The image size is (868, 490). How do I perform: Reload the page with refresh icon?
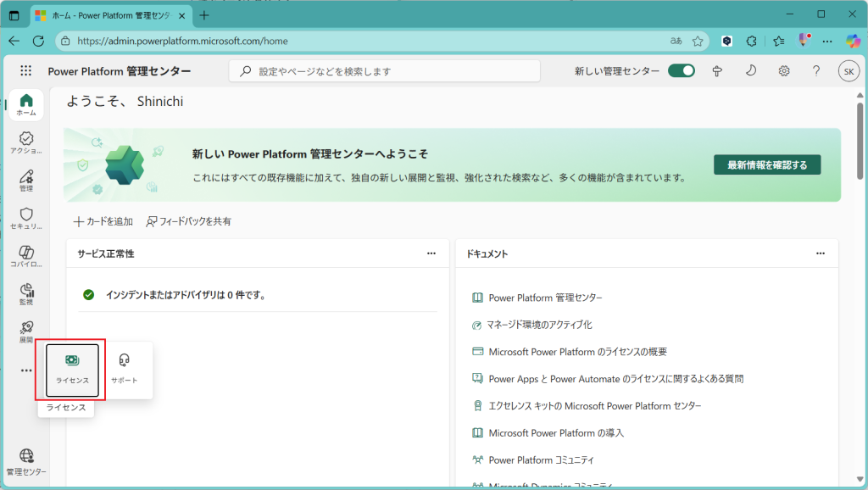pos(38,41)
